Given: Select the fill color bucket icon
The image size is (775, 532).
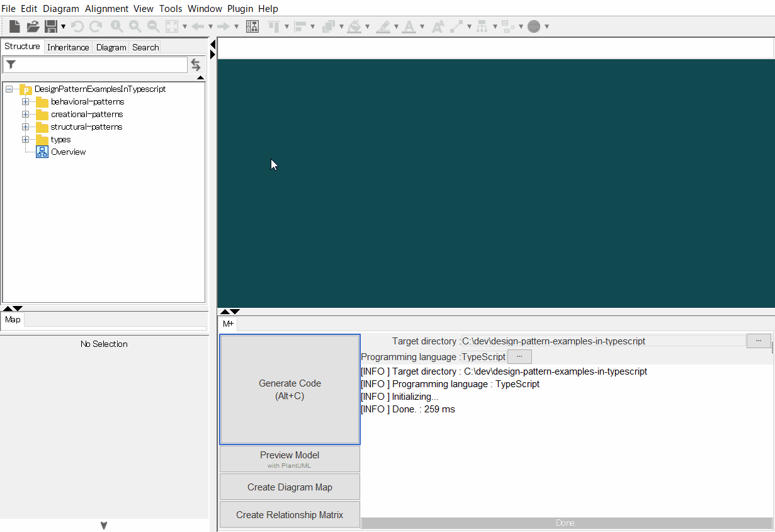Looking at the screenshot, I should [x=354, y=26].
